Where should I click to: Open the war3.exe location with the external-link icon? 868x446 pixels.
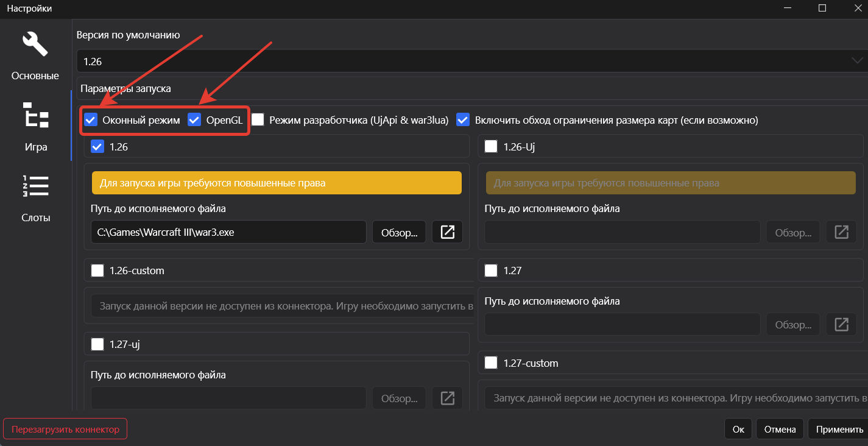(448, 232)
